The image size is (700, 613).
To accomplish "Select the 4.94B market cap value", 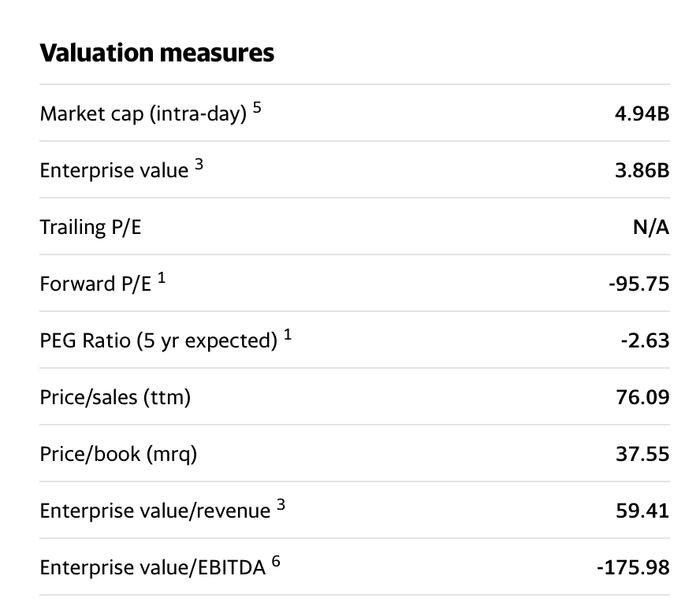I will click(642, 113).
